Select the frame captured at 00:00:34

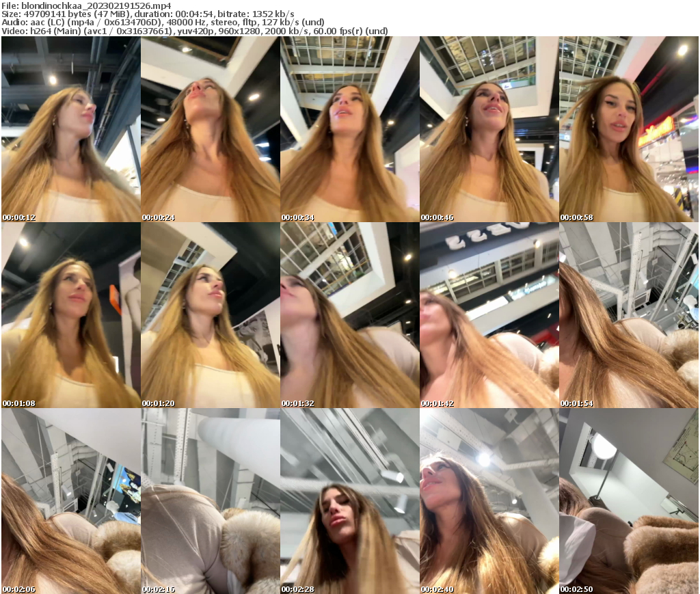[350, 130]
